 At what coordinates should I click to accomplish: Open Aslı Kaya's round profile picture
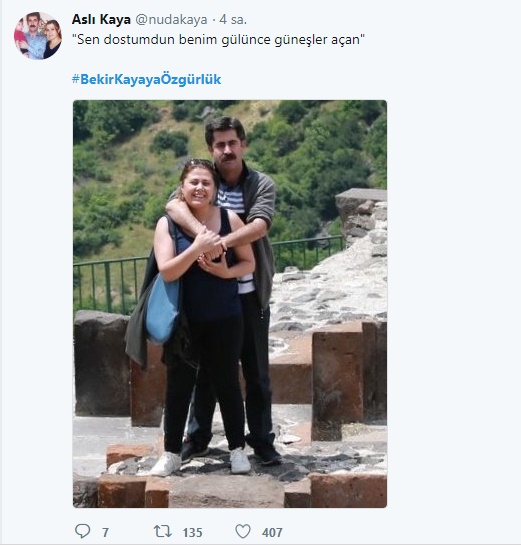(x=38, y=35)
